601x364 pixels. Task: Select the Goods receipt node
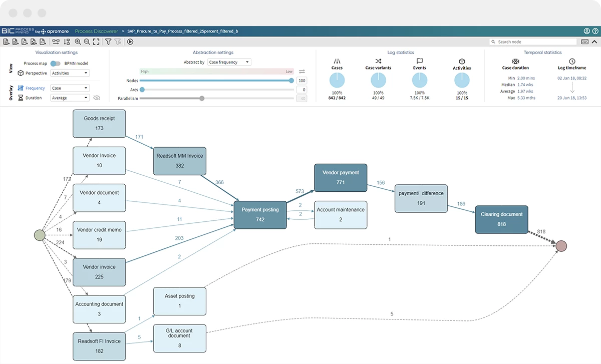[99, 124]
